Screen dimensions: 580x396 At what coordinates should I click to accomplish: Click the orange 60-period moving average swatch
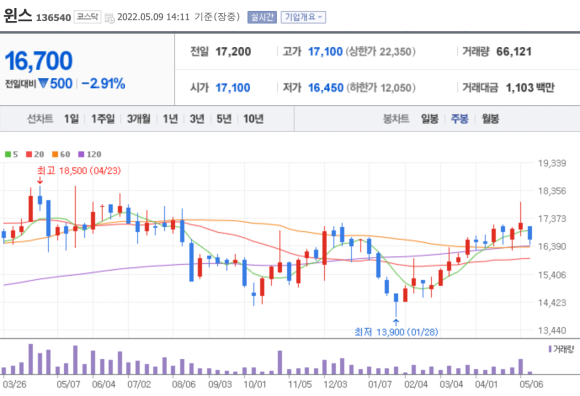(55, 154)
